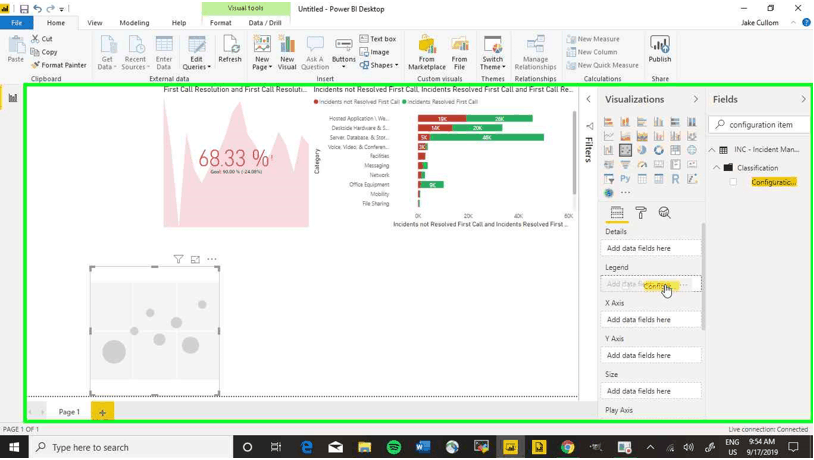The width and height of the screenshot is (814, 460).
Task: Select the Gauge visualization
Action: pos(642,165)
